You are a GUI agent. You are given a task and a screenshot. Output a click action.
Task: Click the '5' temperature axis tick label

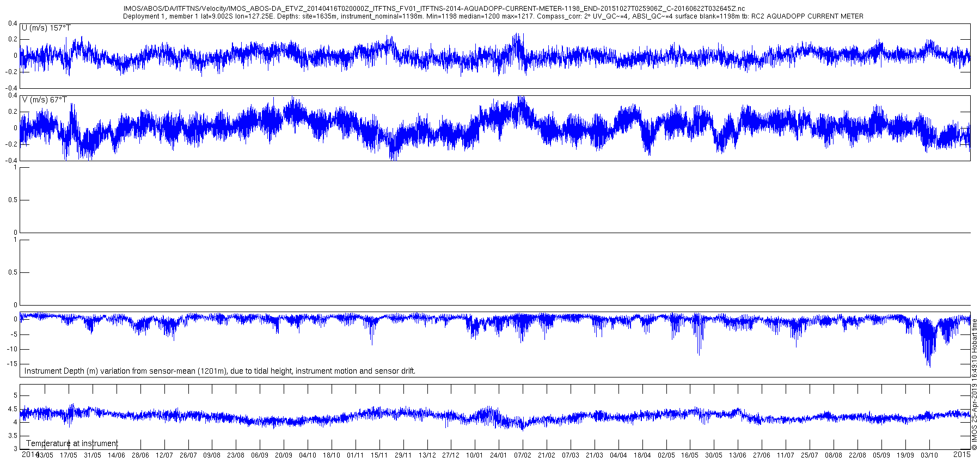click(x=16, y=395)
